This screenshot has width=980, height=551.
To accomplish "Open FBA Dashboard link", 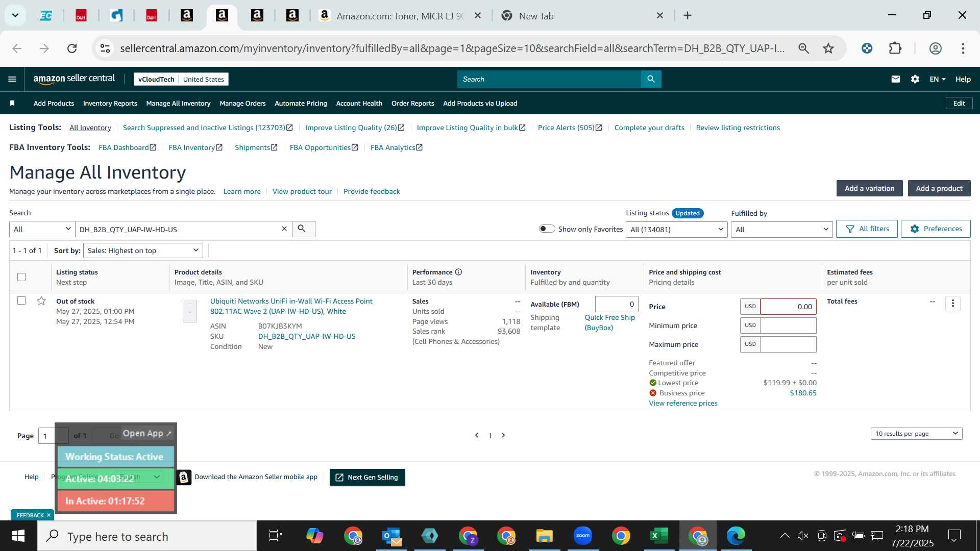I will coord(127,147).
